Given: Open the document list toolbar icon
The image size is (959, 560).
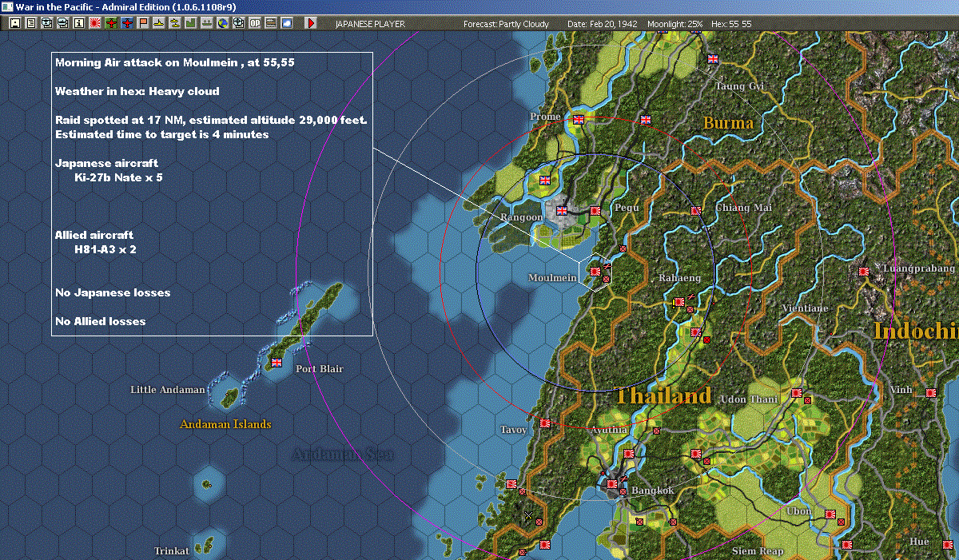Looking at the screenshot, I should coord(31,23).
